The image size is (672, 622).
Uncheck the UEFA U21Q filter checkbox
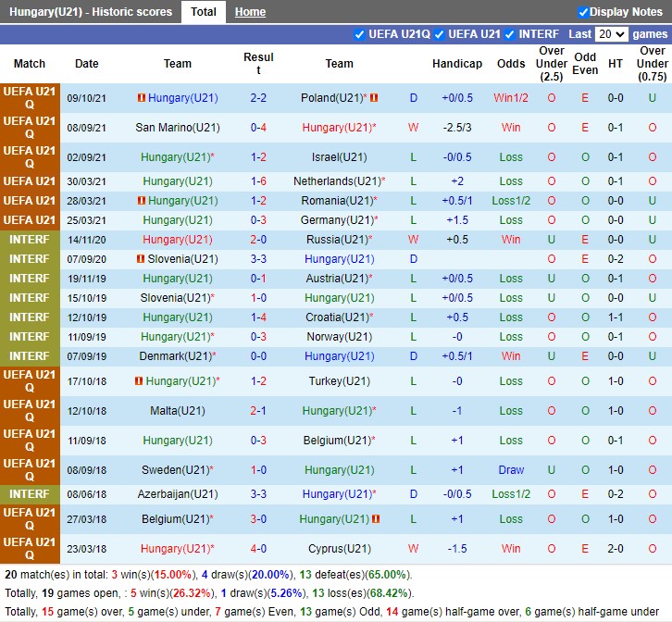pos(359,34)
